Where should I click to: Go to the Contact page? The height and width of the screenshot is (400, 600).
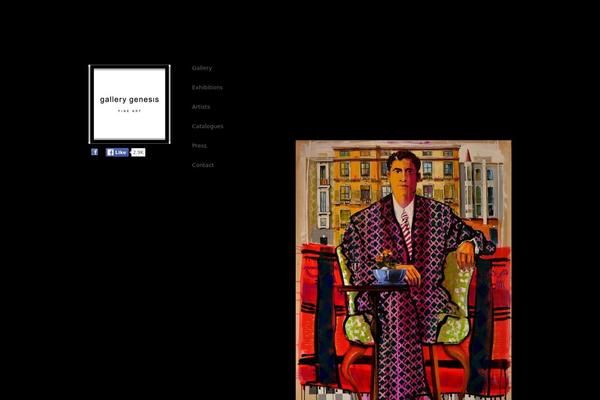pos(203,165)
